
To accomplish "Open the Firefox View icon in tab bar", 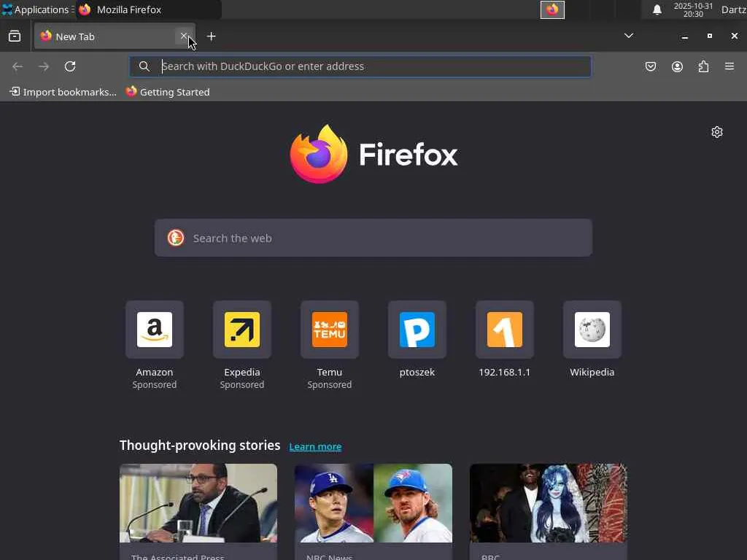I will pos(15,36).
